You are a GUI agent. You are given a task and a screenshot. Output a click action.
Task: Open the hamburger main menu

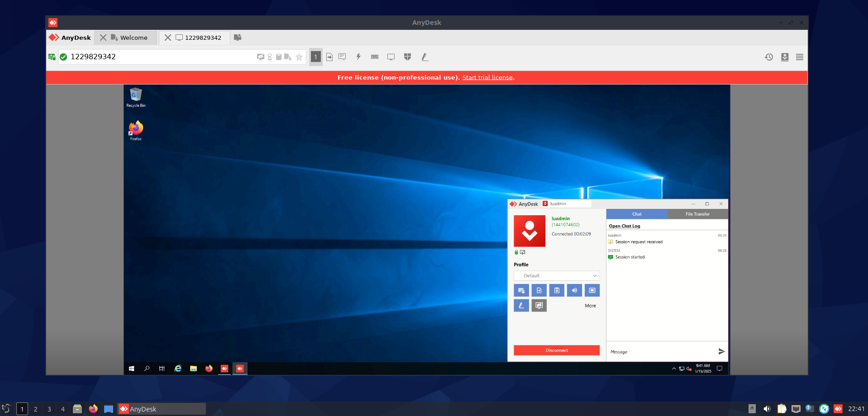[800, 57]
